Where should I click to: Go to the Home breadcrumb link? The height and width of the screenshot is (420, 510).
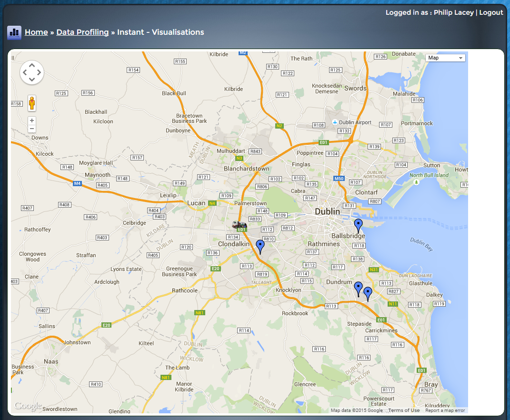(x=36, y=32)
